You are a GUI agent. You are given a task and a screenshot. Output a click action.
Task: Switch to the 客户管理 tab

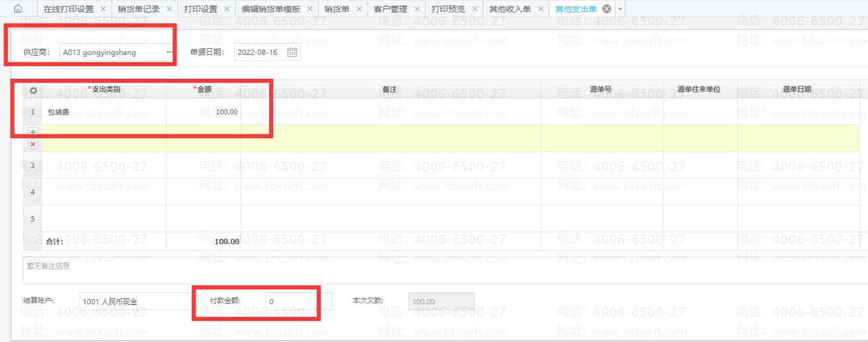tap(390, 9)
